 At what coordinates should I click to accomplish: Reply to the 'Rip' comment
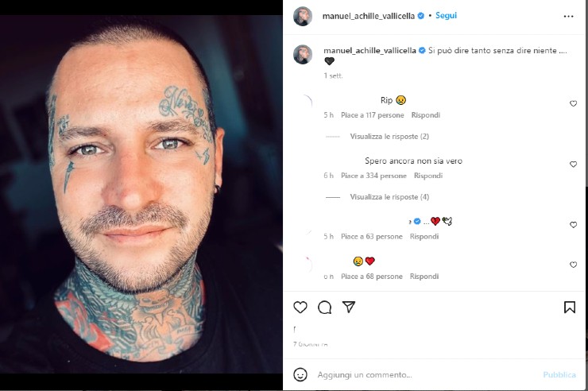click(x=426, y=115)
